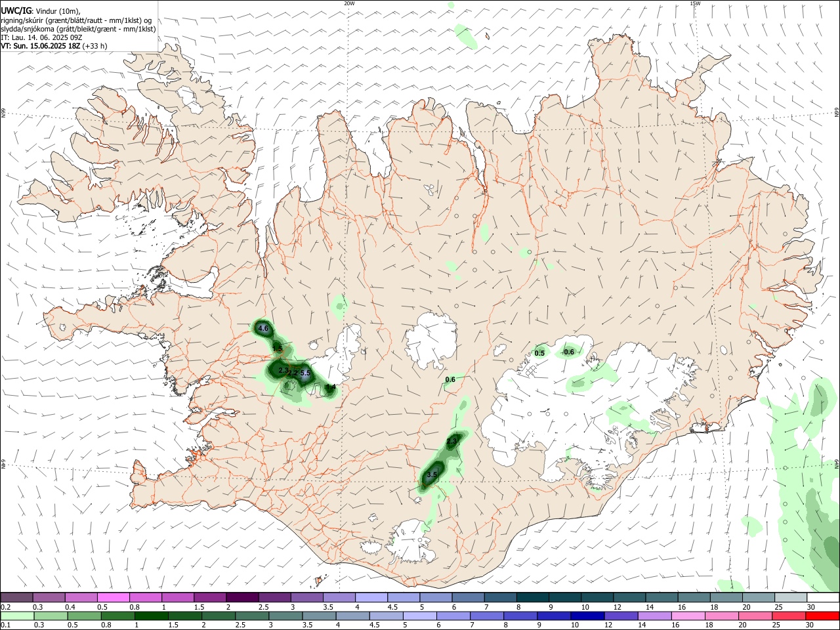Screen dimensions: 840x630
Task: Select the lower legend swatch labeled 4
Action: (x=354, y=616)
